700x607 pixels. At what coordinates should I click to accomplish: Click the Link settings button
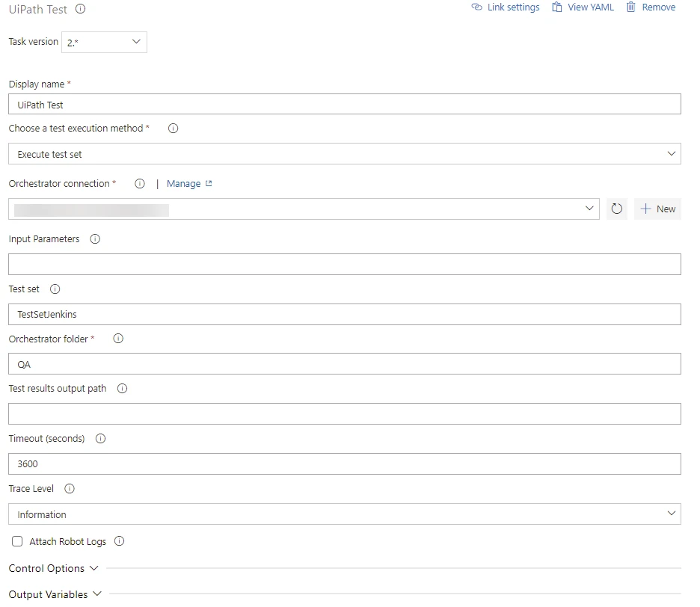506,7
